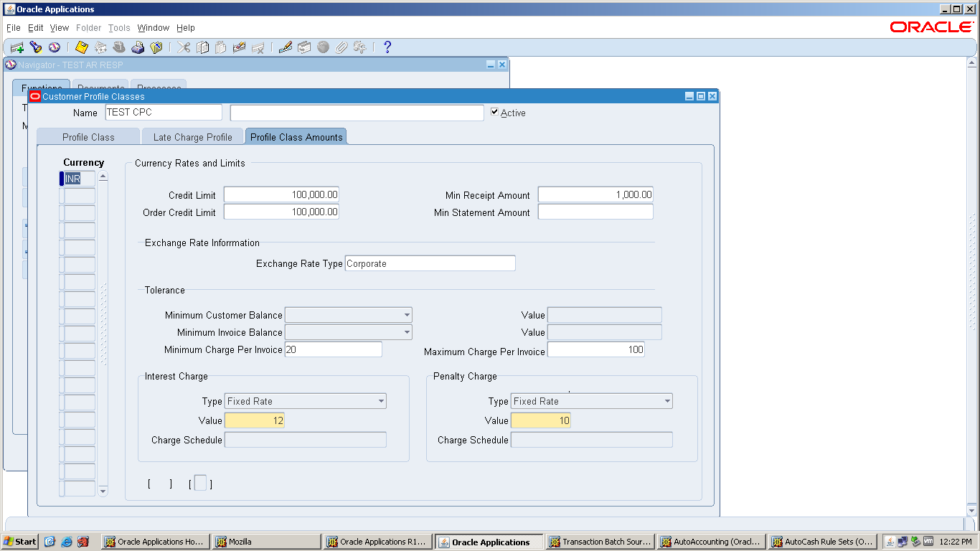Expand the Interest Charge Type dropdown

380,401
